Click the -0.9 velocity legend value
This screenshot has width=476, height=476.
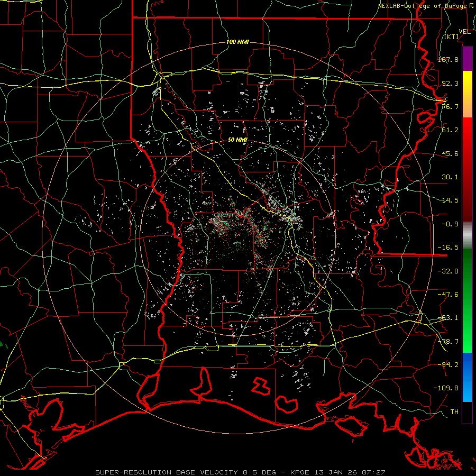click(x=450, y=224)
